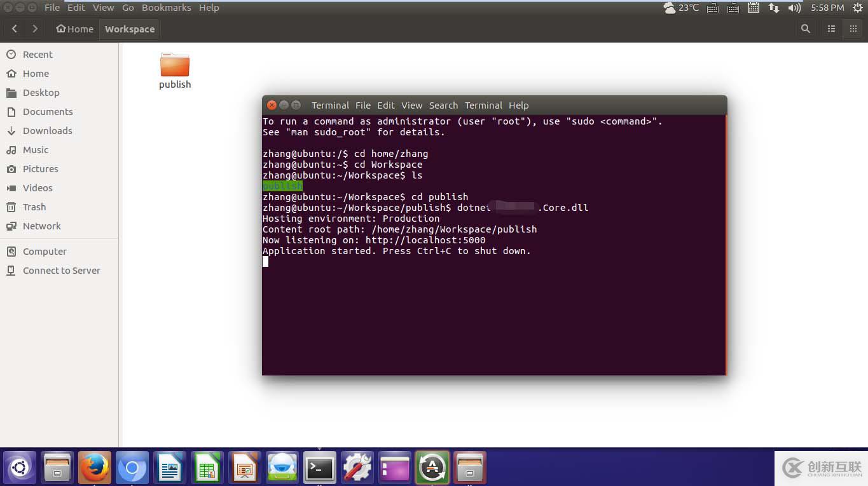
Task: Open the 5:58 PM clock menu
Action: (827, 8)
